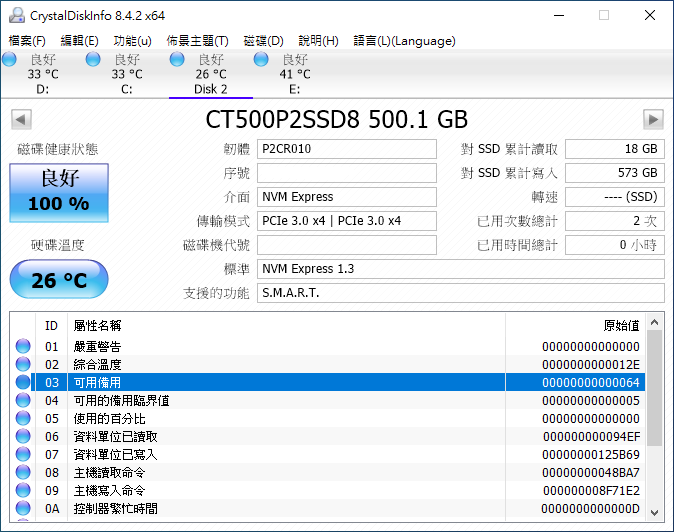Select the 資料單位已寫入 attribute row

point(327,455)
